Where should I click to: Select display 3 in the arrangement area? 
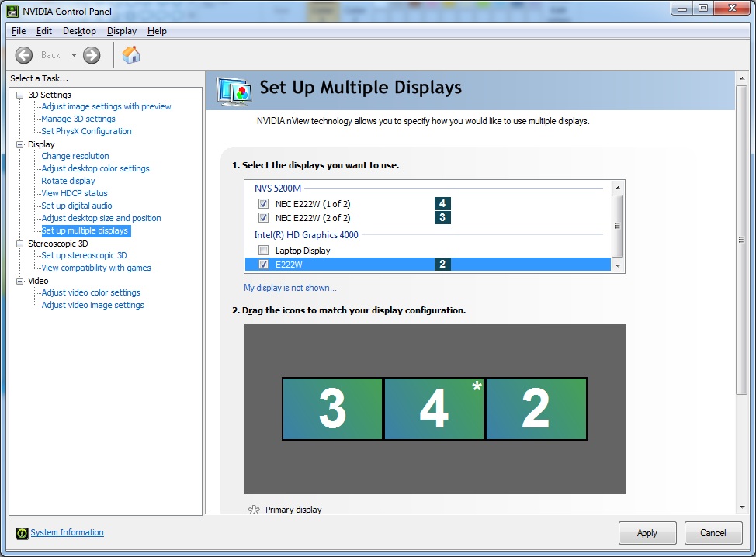(333, 409)
